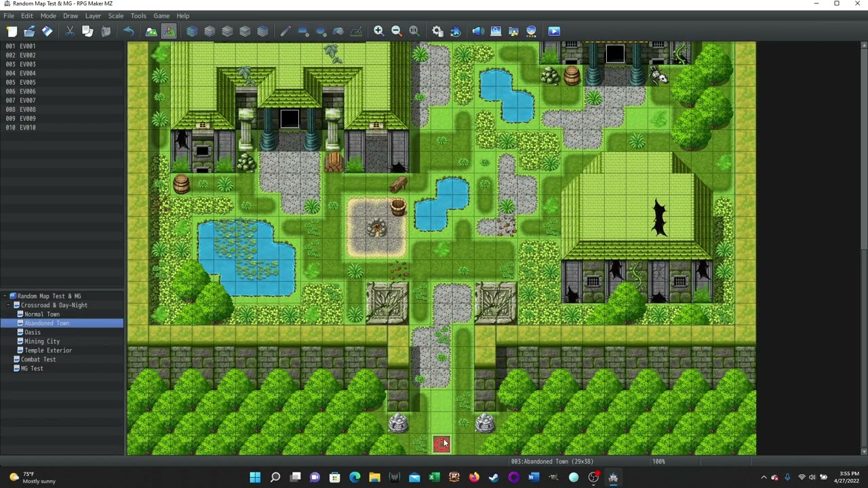This screenshot has width=868, height=488.
Task: Select the Abandoned Town map
Action: (47, 323)
